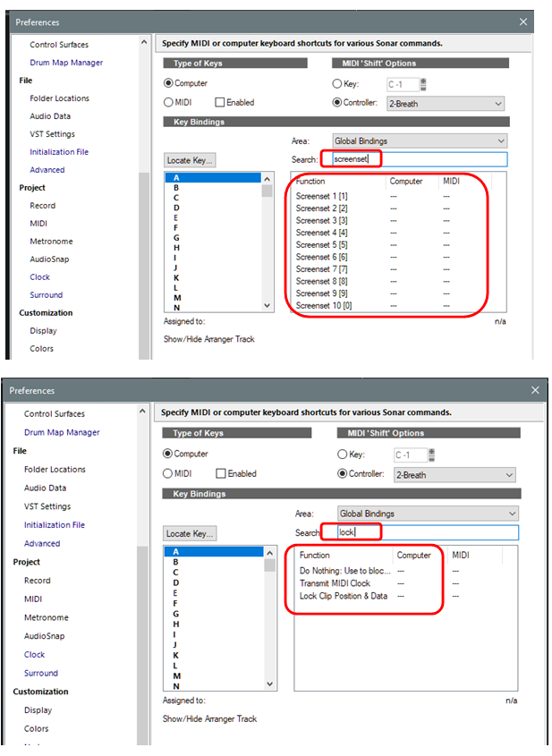Select Computer radio in bottom Preferences window
Screen dimensions: 552x756
coord(167,454)
